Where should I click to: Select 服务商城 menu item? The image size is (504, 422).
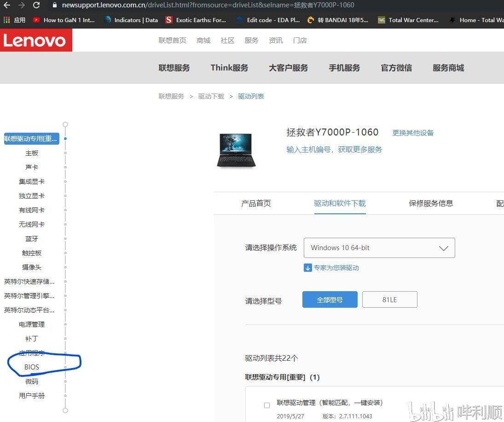click(448, 68)
